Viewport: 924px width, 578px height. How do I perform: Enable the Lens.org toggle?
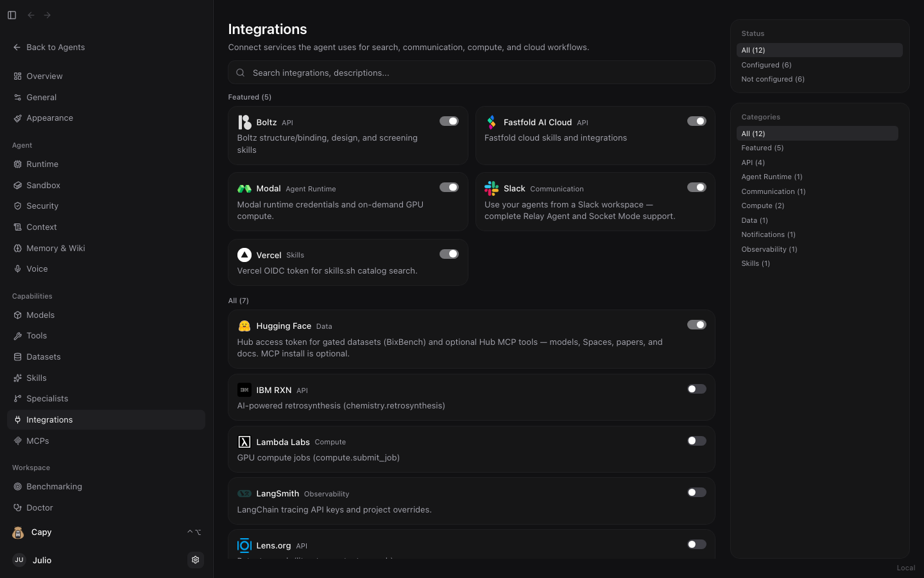(x=696, y=545)
